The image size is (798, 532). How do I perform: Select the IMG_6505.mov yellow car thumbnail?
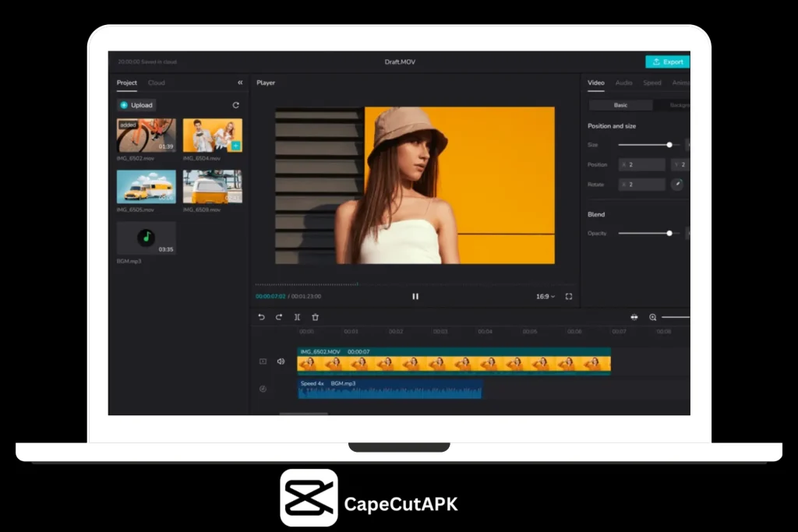coord(146,187)
